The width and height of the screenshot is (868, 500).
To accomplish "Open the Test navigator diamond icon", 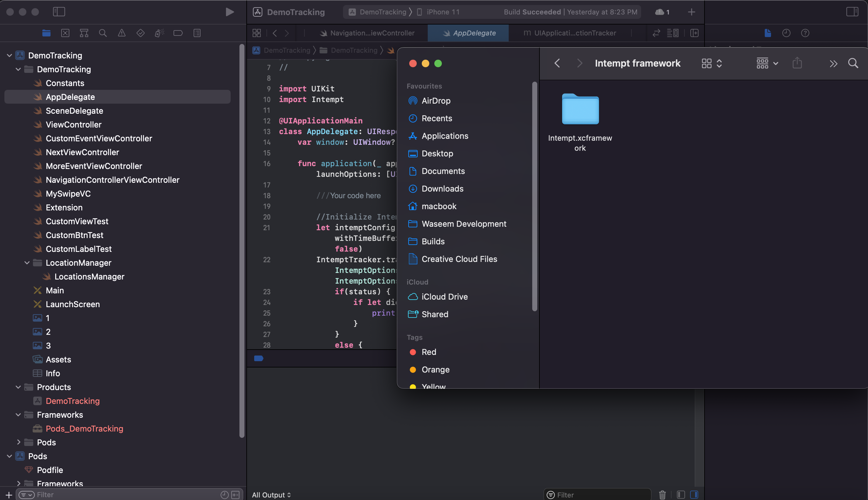I will pos(140,33).
